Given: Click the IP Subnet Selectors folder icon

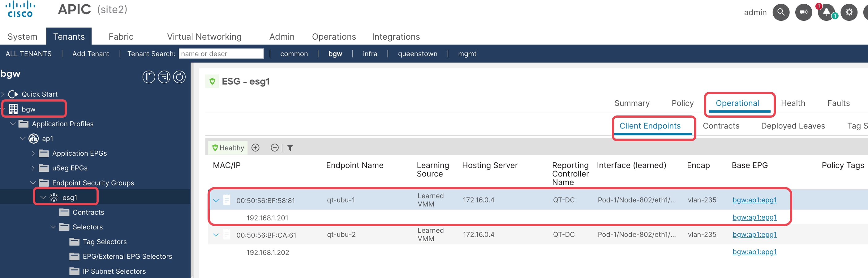Looking at the screenshot, I should pos(74,271).
